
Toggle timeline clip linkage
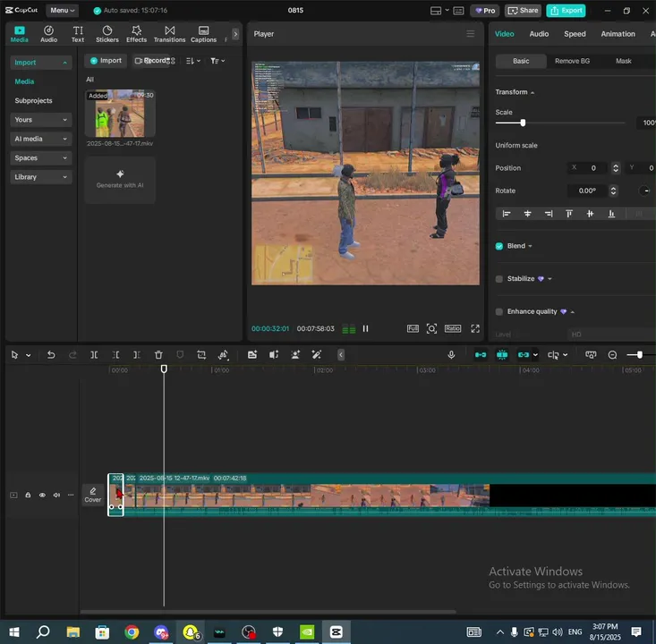tap(524, 355)
